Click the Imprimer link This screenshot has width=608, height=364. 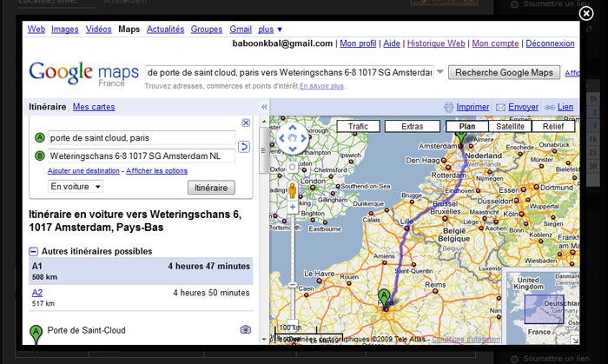pos(473,107)
